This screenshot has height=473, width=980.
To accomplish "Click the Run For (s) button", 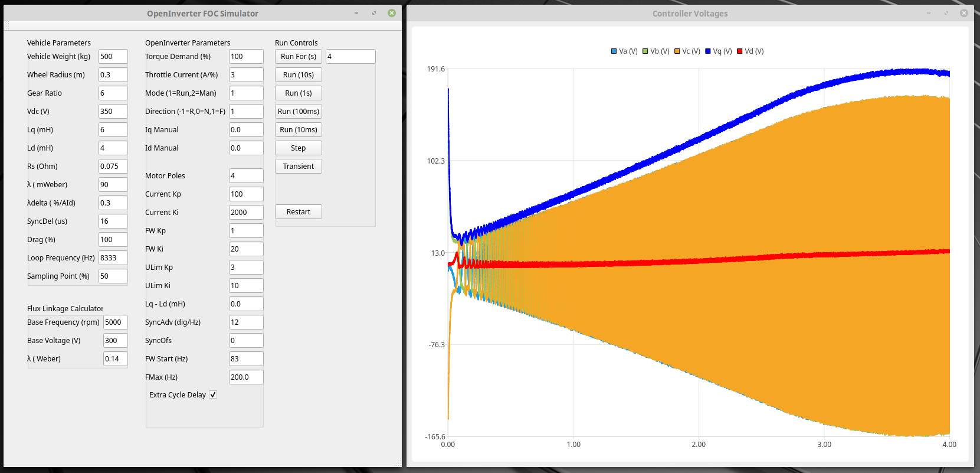I will click(x=298, y=57).
